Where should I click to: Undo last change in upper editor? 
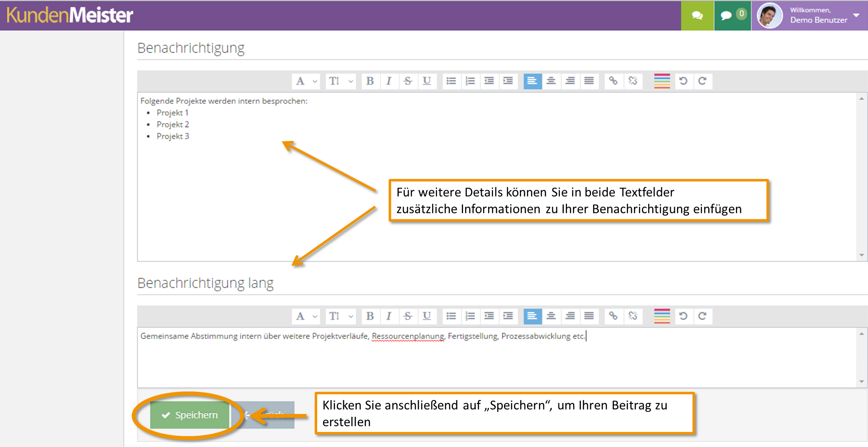coord(683,81)
